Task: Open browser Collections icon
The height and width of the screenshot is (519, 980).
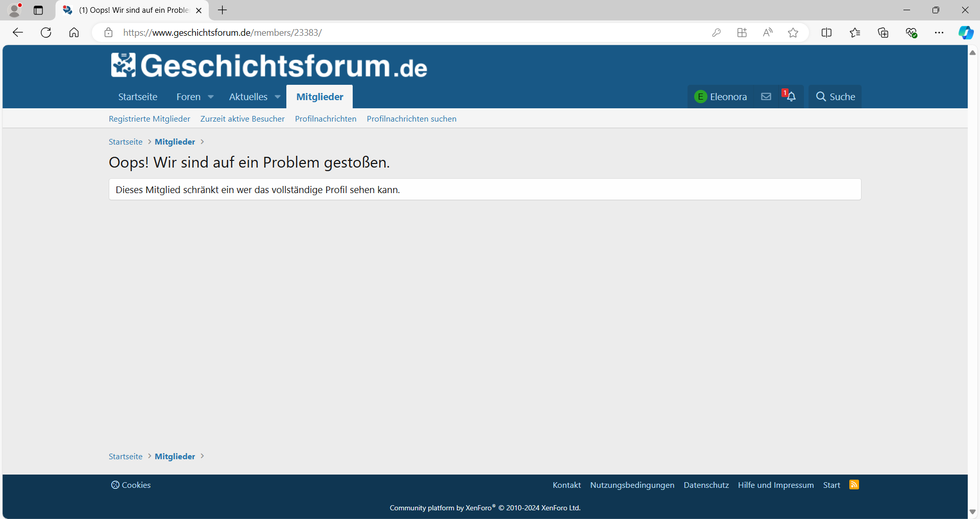Action: click(x=884, y=32)
